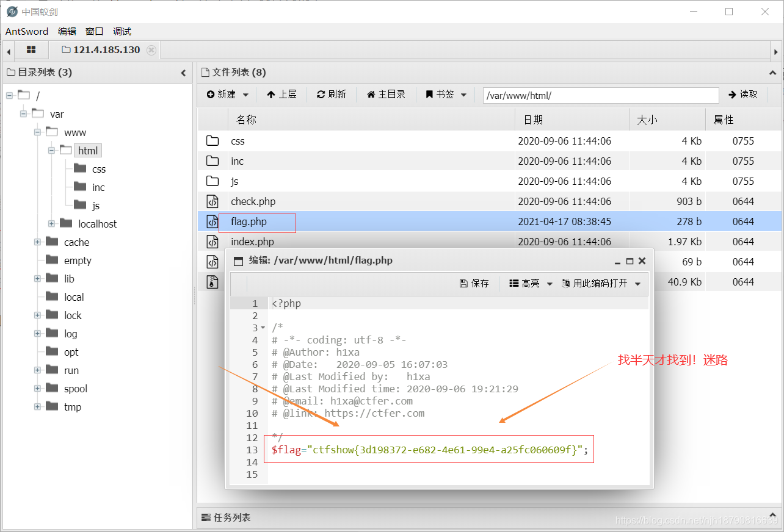Image resolution: width=784 pixels, height=532 pixels.
Task: Expand the cache tree node
Action: (x=37, y=242)
